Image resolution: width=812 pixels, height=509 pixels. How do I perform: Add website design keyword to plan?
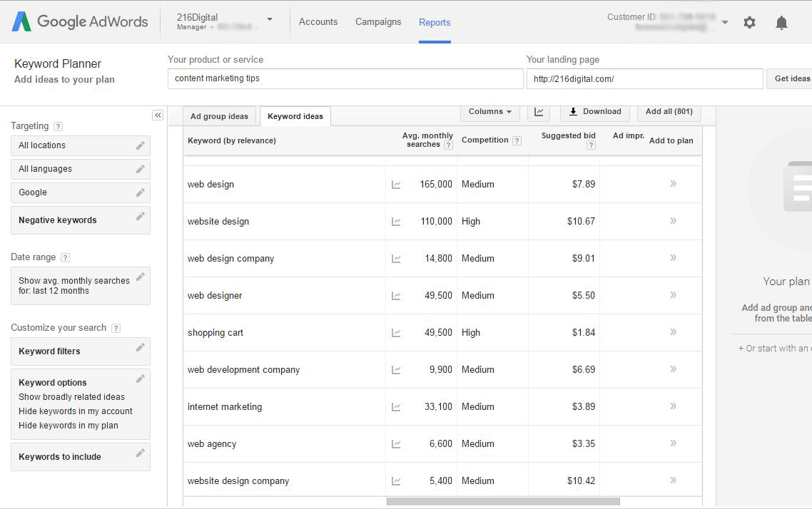point(673,221)
